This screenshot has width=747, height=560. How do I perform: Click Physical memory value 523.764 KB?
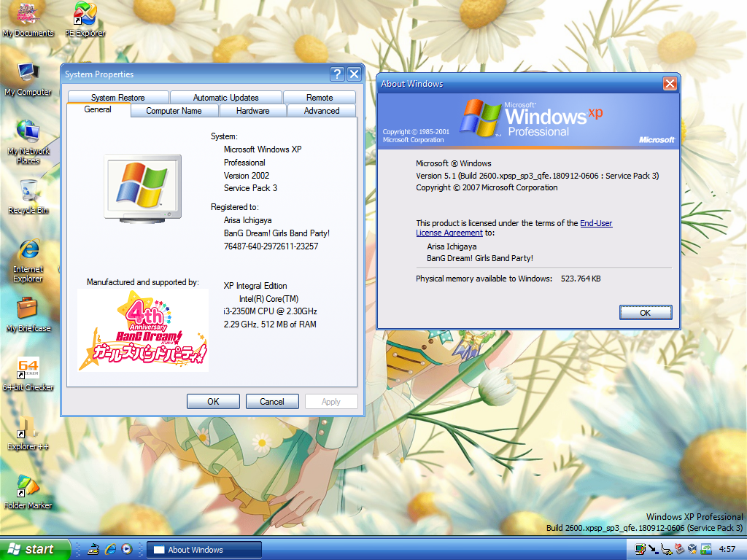click(581, 279)
